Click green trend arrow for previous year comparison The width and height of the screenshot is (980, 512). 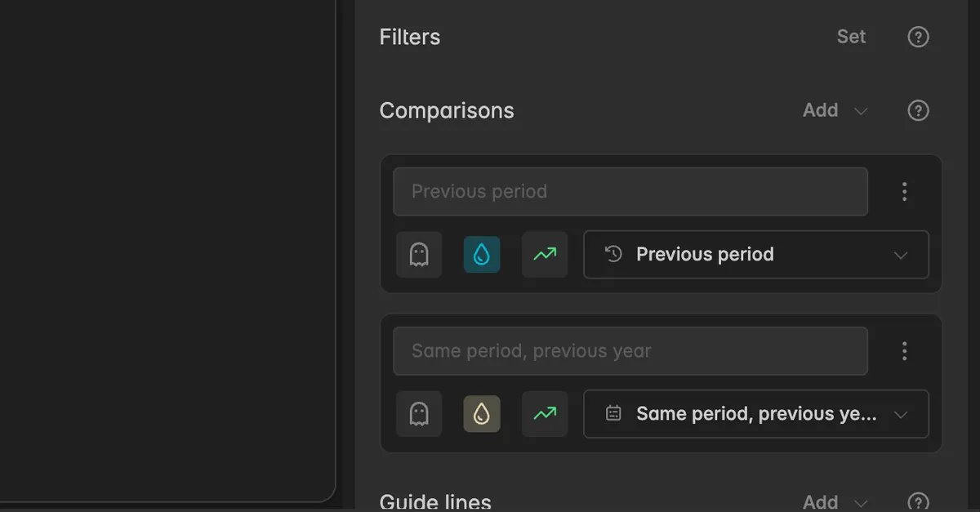(x=545, y=414)
